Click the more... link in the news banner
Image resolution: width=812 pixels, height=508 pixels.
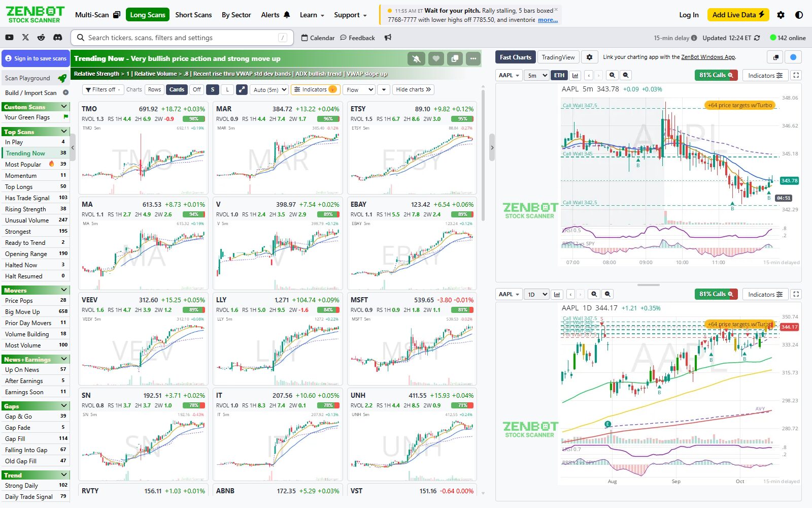point(548,20)
